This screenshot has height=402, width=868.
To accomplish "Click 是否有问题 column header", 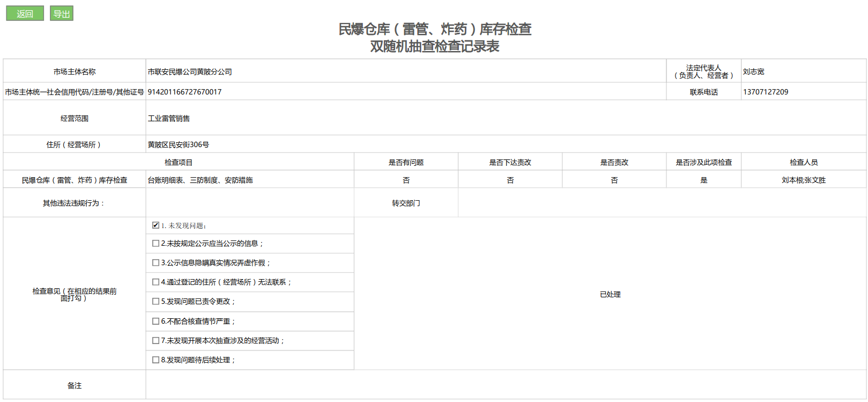I will point(406,162).
